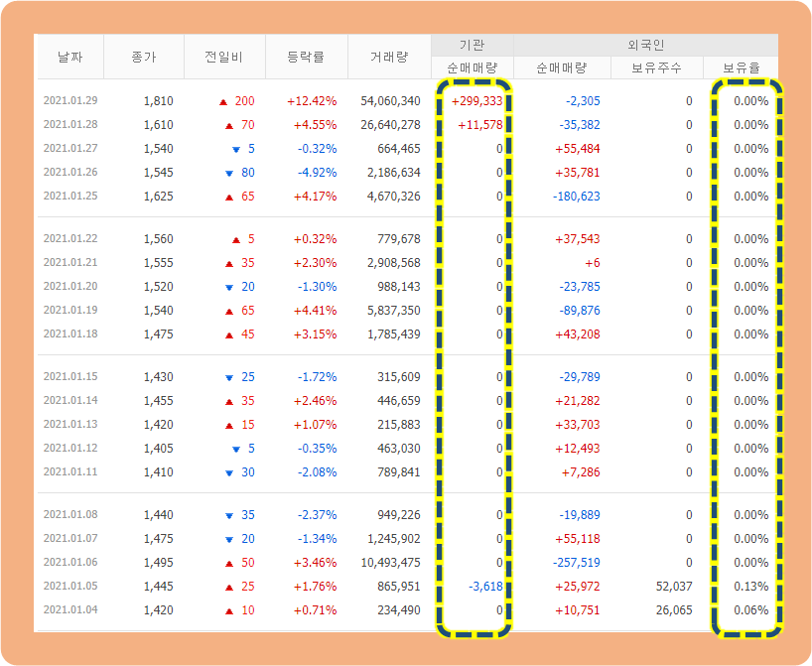
Task: Click the 기관 group header
Action: tap(472, 46)
